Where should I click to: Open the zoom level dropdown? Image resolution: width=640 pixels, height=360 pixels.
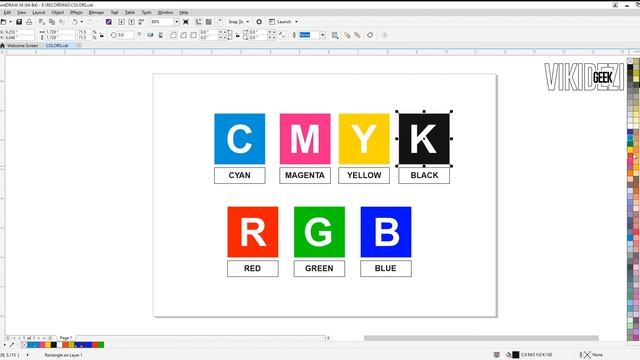point(177,22)
